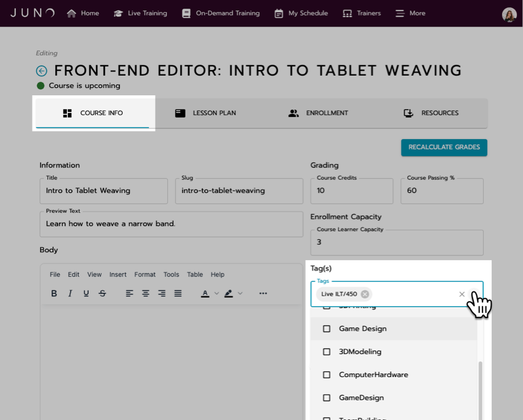Toggle bold formatting in the body editor
Image resolution: width=523 pixels, height=420 pixels.
(x=54, y=293)
